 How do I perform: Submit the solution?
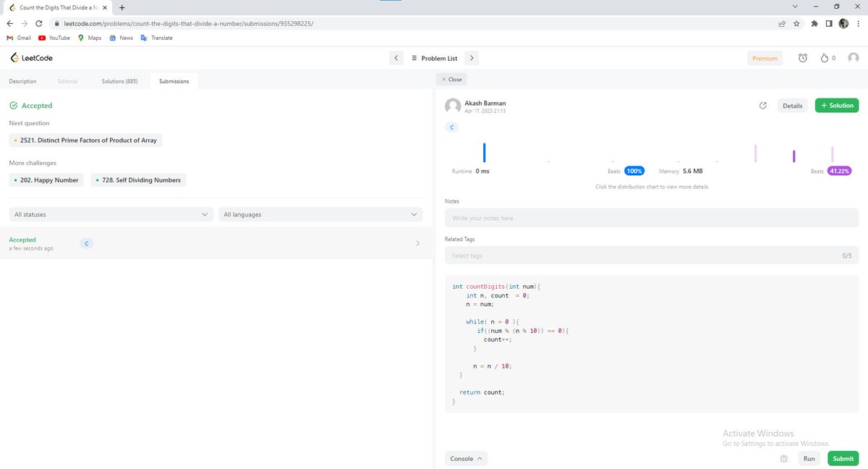843,458
